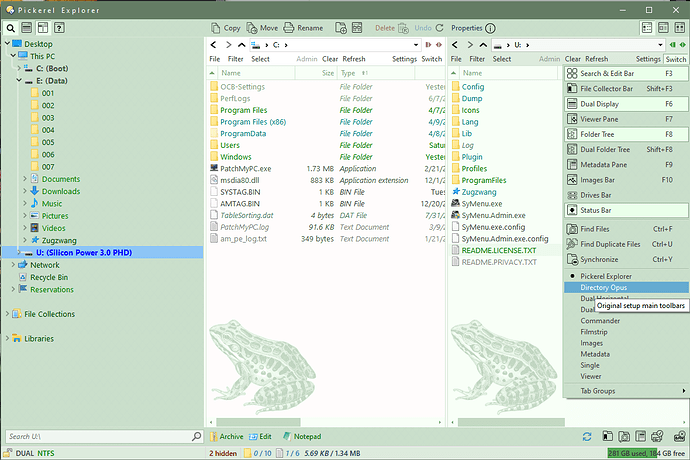
Task: Click the disk usage bar in status bar
Action: point(646,453)
